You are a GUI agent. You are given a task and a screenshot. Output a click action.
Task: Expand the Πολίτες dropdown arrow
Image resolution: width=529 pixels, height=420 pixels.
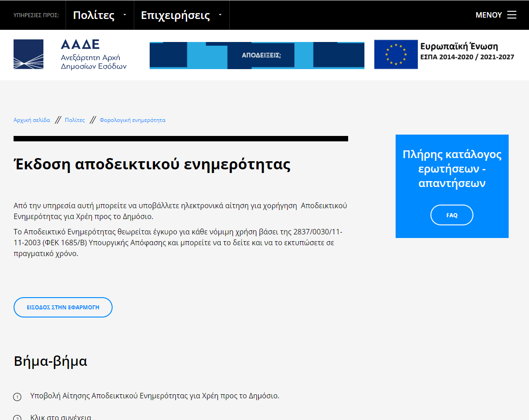(125, 15)
